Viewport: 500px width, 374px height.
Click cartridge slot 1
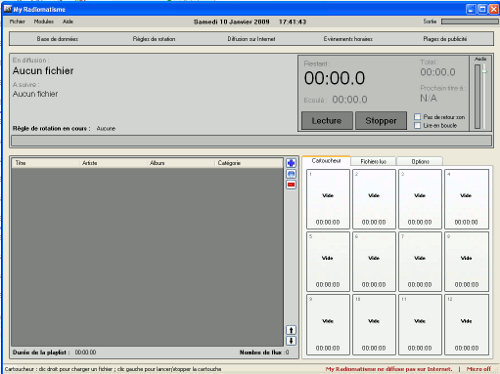[x=328, y=199]
